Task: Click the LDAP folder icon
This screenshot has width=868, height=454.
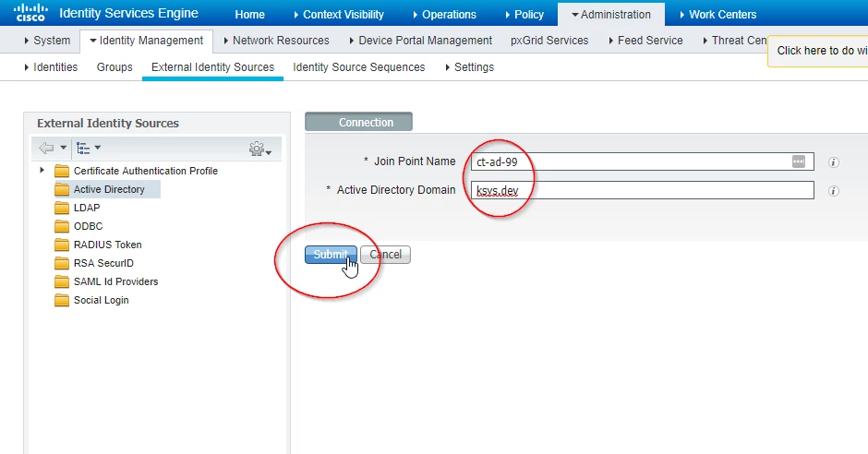Action: tap(62, 208)
